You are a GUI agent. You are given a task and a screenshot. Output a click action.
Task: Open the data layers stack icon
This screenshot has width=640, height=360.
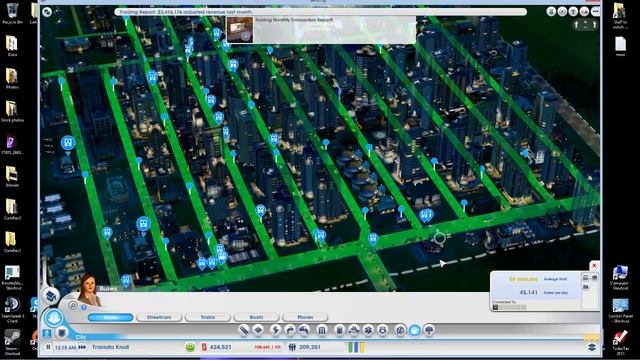(592, 347)
